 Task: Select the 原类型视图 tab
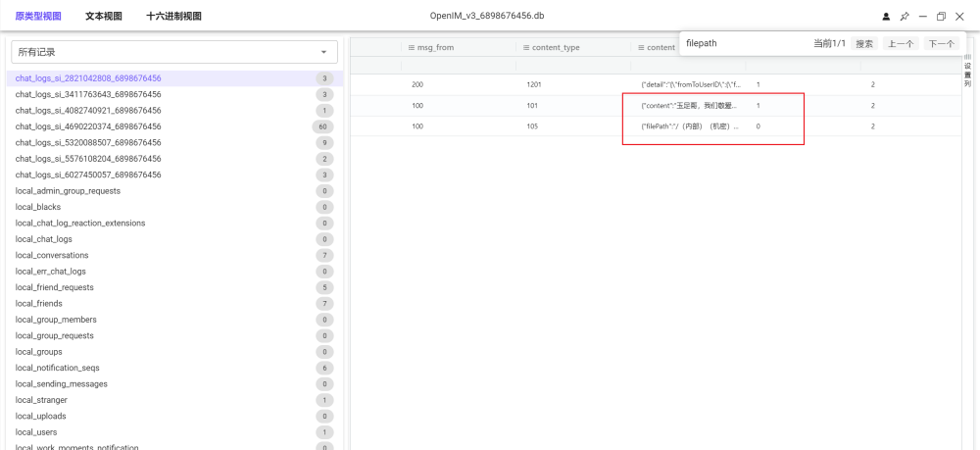tap(37, 16)
